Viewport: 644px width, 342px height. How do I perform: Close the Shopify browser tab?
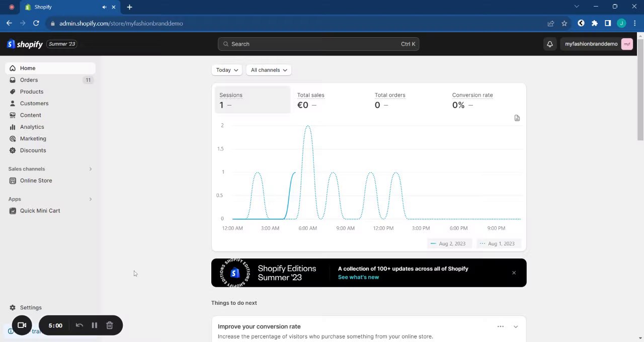[x=114, y=7]
